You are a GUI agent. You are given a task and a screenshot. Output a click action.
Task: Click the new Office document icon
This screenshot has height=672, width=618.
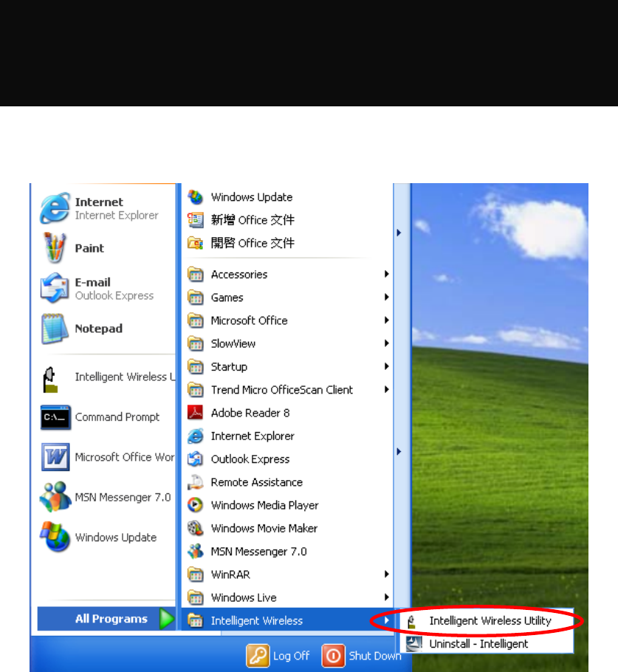pos(196,220)
